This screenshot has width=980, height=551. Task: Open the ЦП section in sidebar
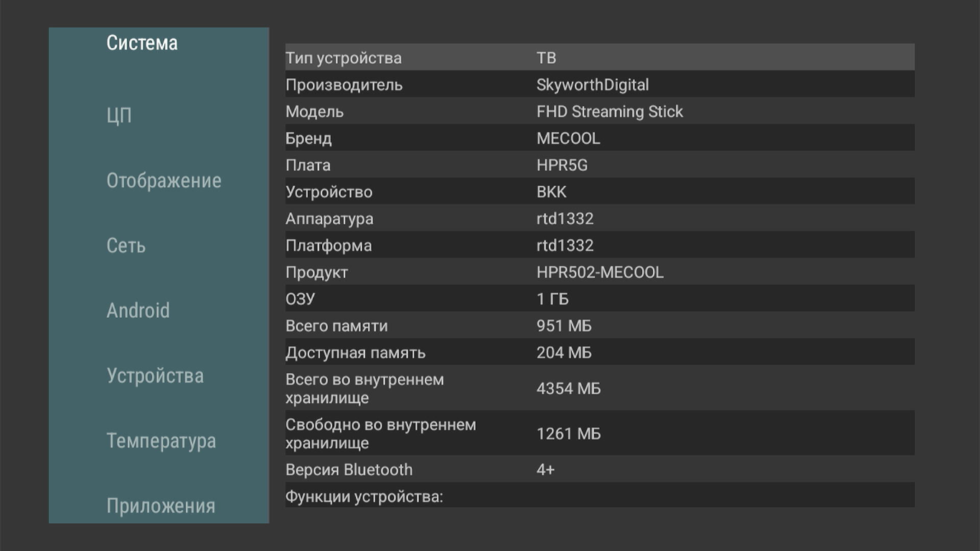[x=119, y=116]
